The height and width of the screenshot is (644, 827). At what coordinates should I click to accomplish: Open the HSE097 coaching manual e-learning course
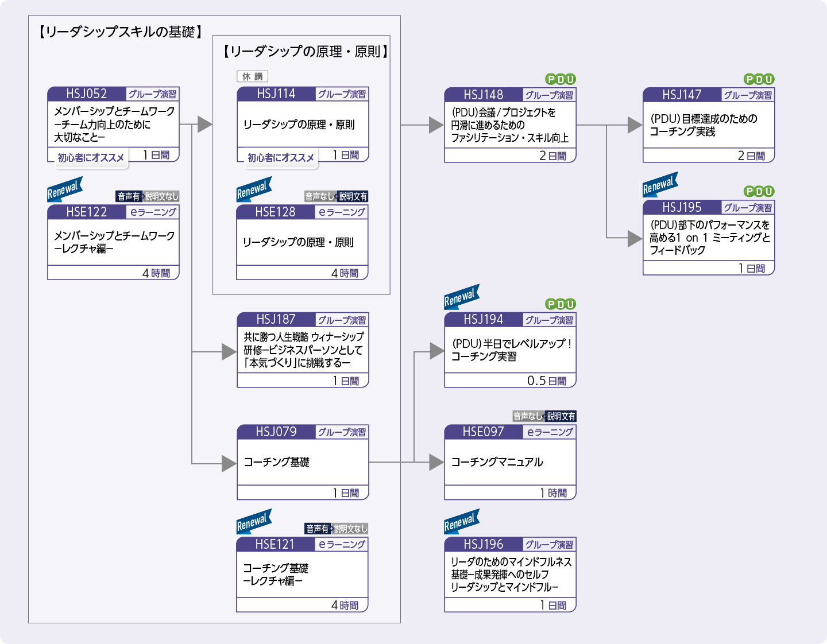(510, 462)
